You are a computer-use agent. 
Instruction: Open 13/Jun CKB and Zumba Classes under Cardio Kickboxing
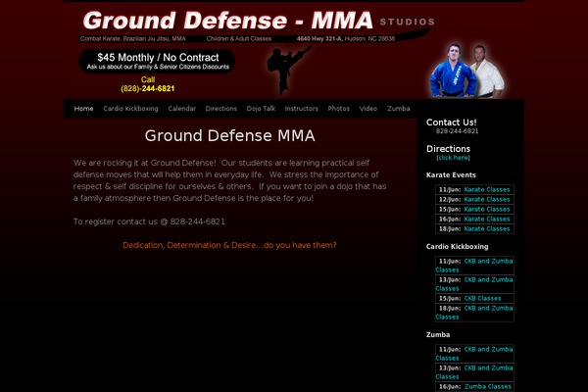point(474,284)
